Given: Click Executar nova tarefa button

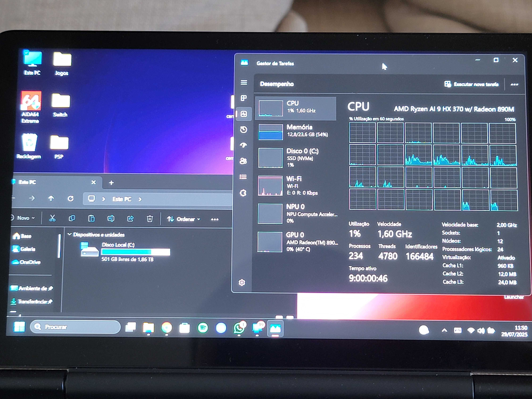Looking at the screenshot, I should tap(471, 84).
